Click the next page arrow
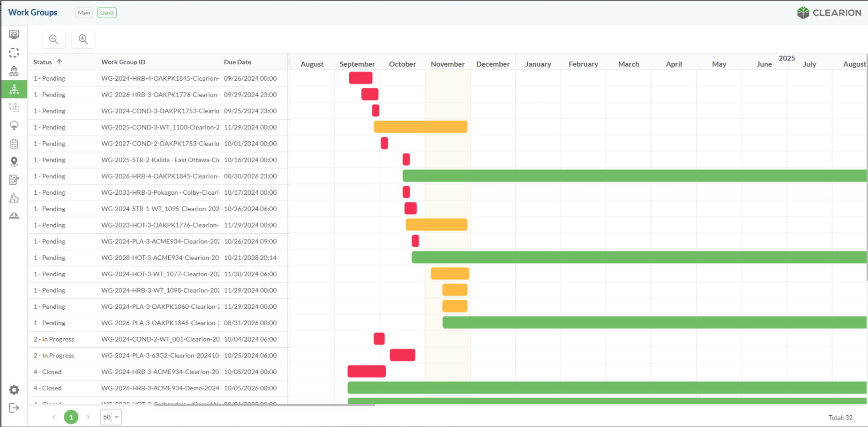868x427 pixels. coord(88,417)
